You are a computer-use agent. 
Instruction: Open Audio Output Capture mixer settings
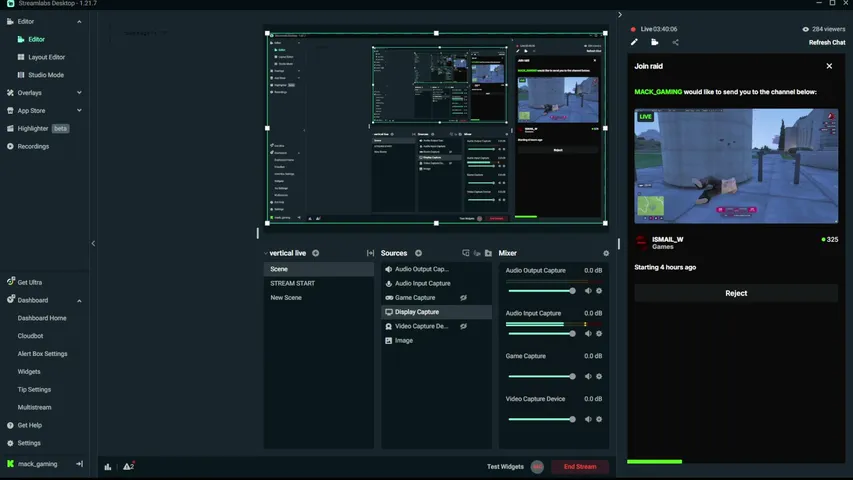[599, 291]
